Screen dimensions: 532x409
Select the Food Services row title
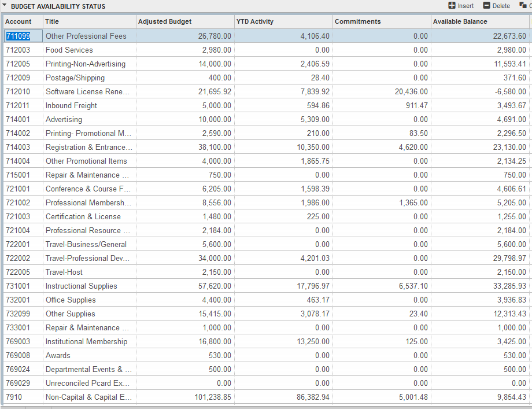69,50
